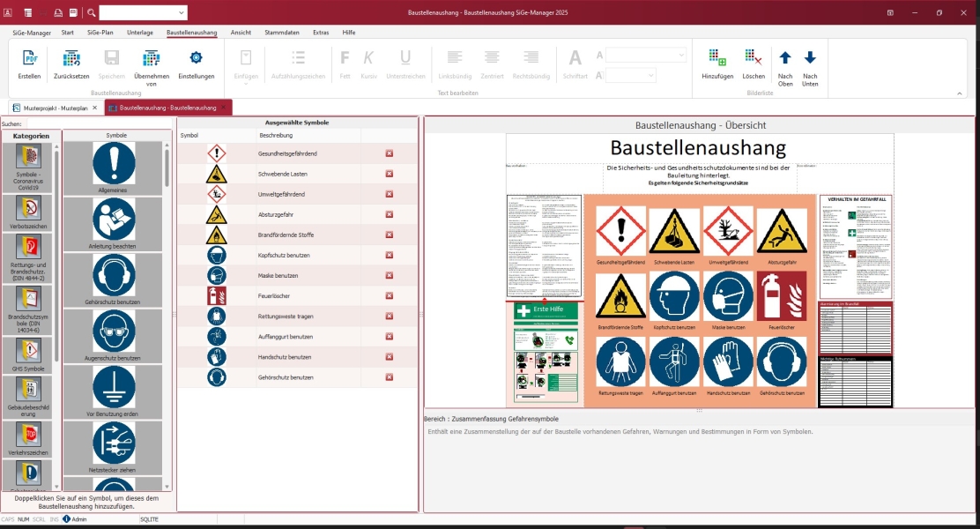
Task: Choose the GHS Symbole category
Action: 28,354
